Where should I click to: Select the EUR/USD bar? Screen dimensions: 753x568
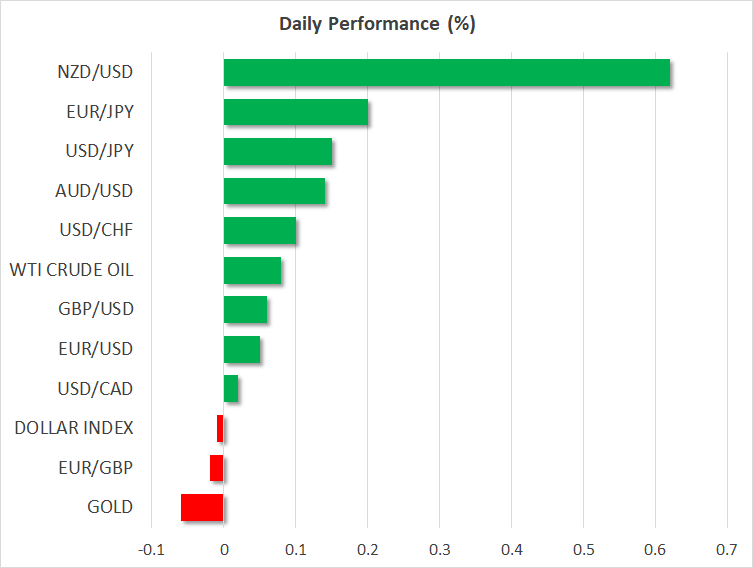pyautogui.click(x=241, y=349)
